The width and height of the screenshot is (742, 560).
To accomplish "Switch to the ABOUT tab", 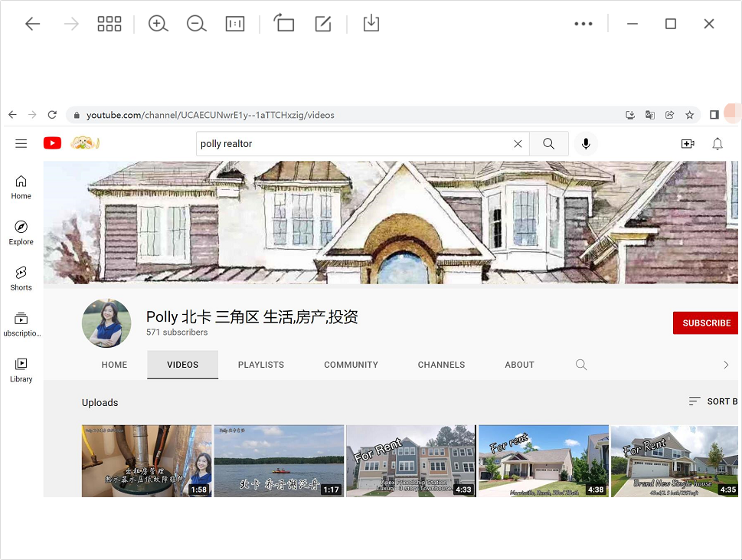I will click(x=519, y=365).
